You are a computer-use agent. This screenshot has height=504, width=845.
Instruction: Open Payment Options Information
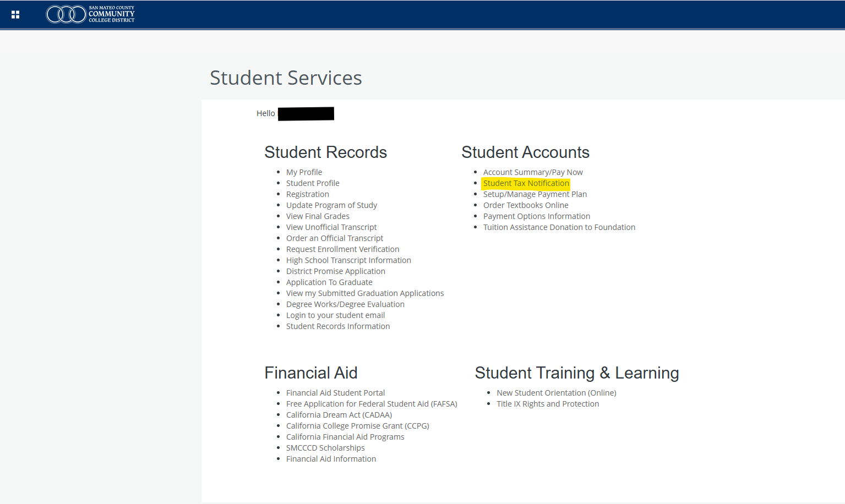click(x=537, y=216)
